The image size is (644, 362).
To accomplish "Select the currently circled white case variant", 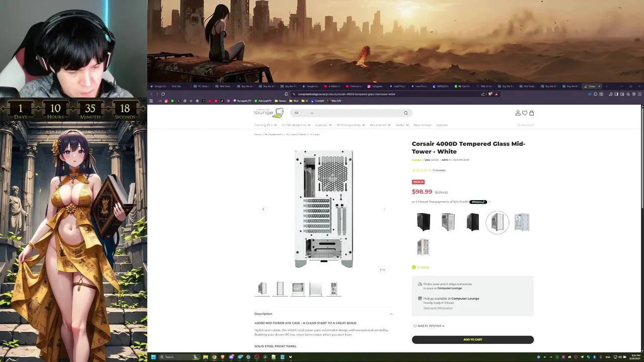I will pyautogui.click(x=497, y=222).
